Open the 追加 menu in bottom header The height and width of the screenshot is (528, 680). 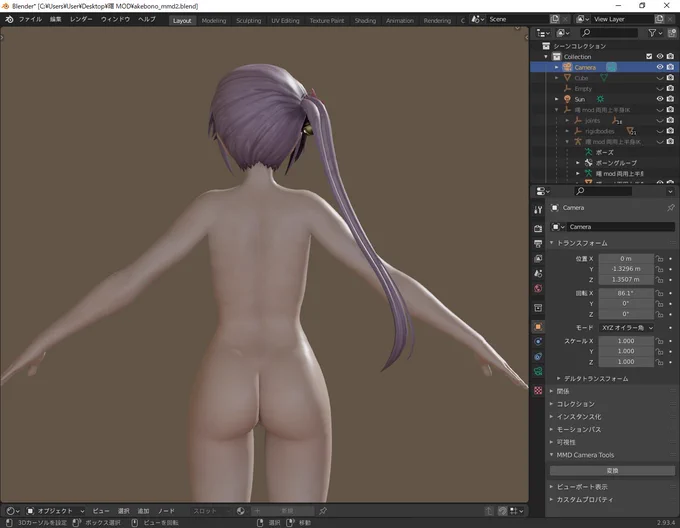click(143, 511)
